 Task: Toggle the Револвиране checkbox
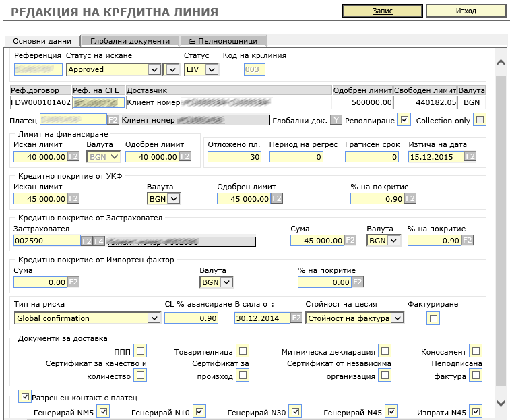404,120
